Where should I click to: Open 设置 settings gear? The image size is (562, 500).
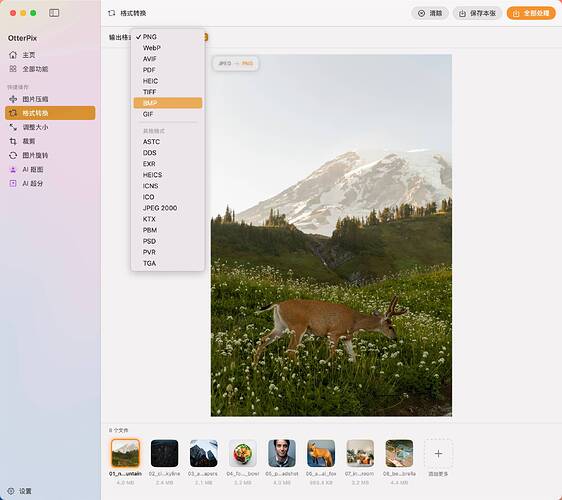click(x=20, y=491)
